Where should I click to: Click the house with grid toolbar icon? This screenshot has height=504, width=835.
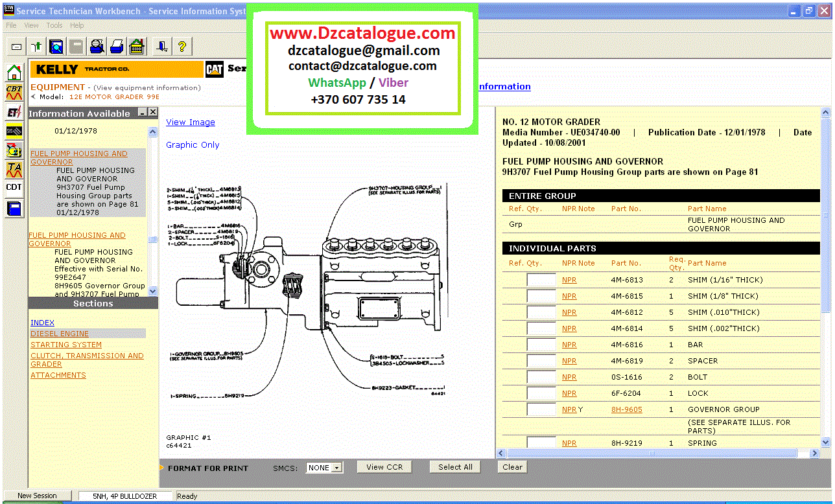click(137, 47)
